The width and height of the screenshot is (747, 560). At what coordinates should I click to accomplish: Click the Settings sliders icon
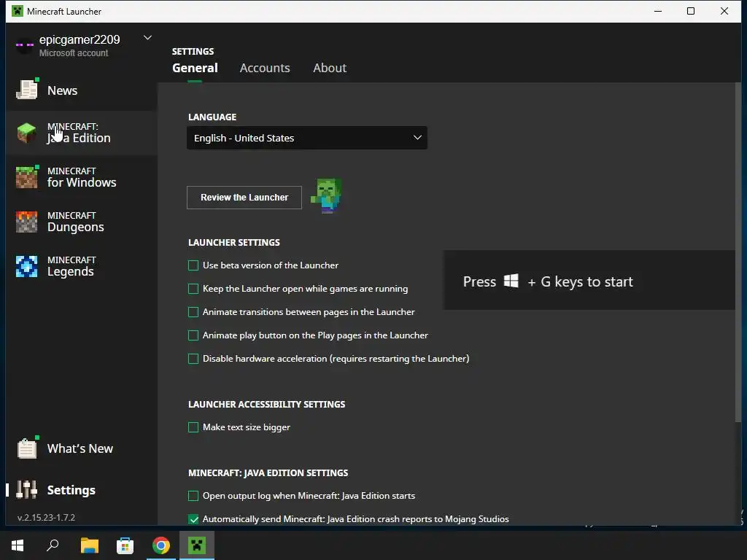click(26, 489)
